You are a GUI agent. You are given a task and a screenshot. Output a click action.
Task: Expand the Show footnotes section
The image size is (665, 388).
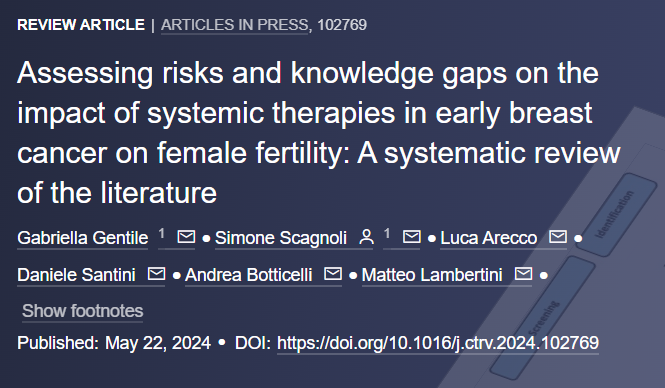pyautogui.click(x=83, y=311)
